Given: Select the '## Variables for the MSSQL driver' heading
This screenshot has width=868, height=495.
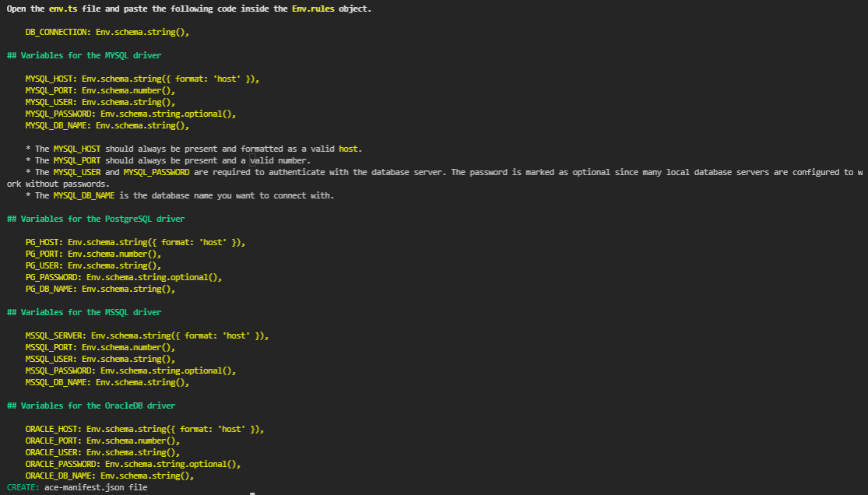Looking at the screenshot, I should click(84, 312).
